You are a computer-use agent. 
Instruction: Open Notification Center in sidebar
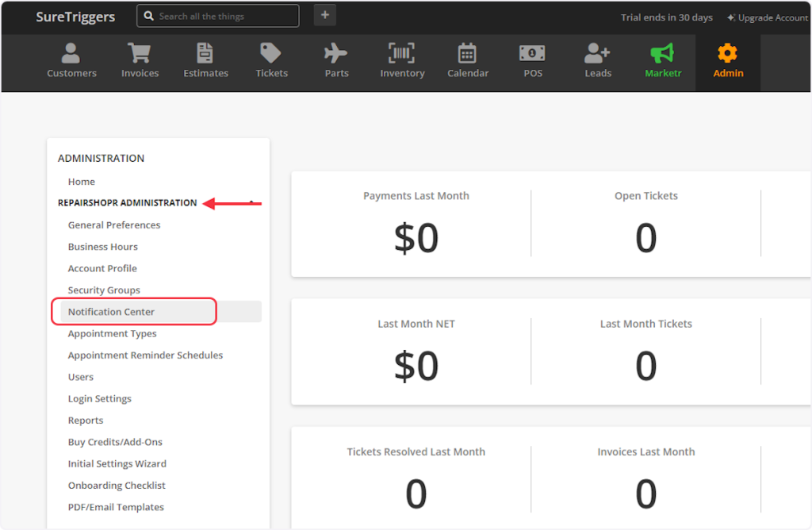112,312
